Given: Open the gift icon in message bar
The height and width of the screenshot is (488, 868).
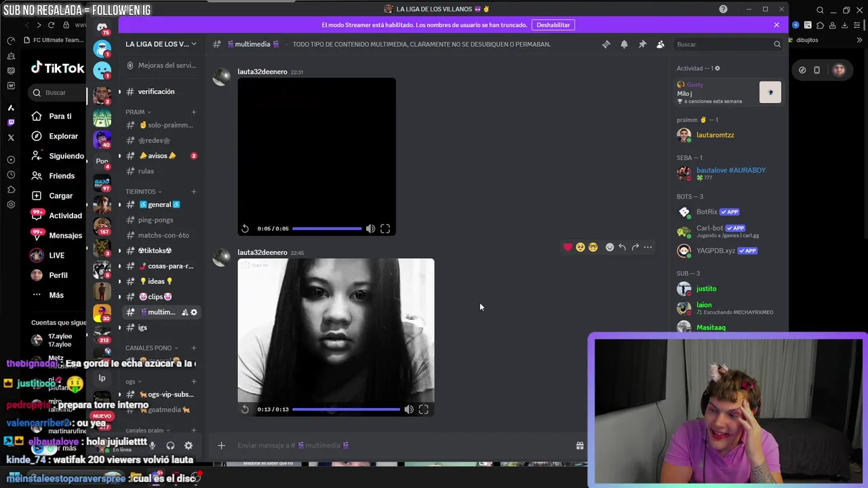Looking at the screenshot, I should [x=580, y=446].
